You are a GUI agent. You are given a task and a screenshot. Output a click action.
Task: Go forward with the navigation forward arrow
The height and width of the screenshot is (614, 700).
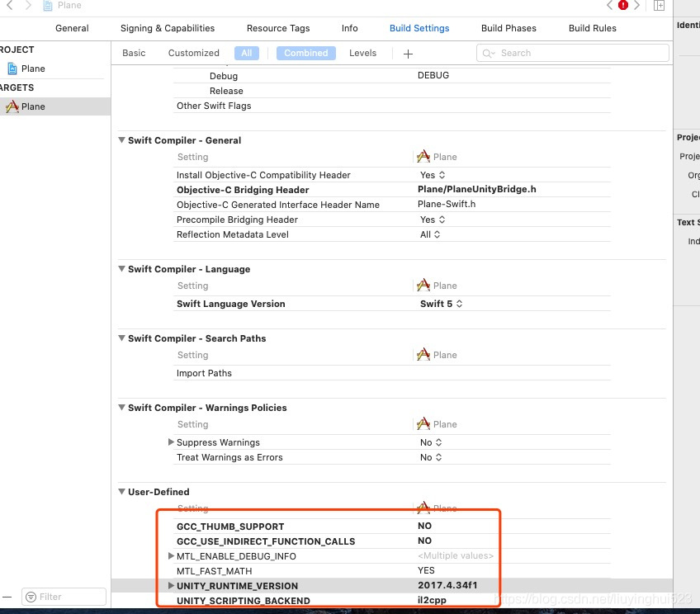click(28, 5)
